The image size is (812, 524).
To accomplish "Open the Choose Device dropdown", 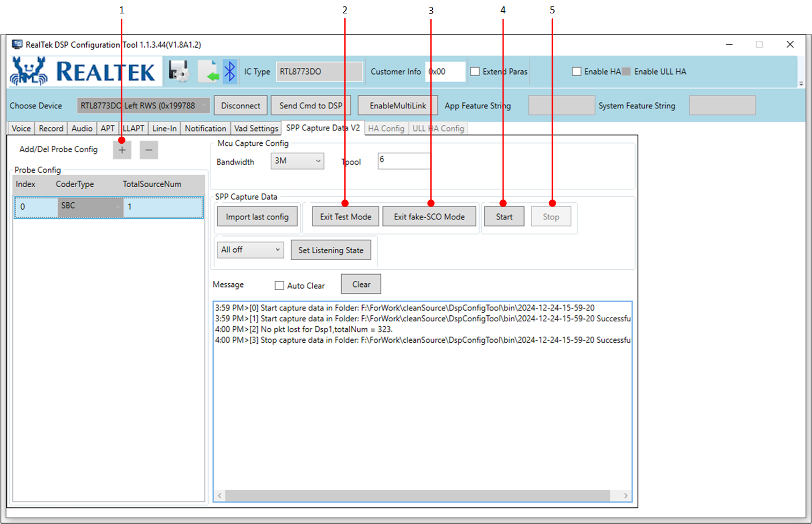I will point(144,106).
